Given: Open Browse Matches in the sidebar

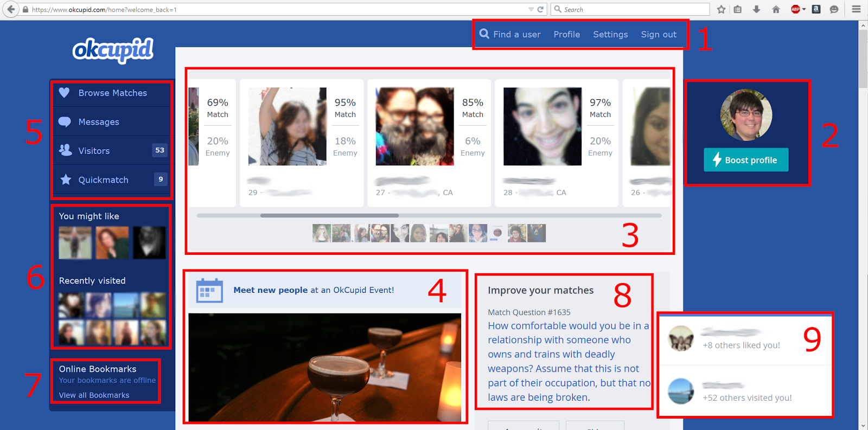Looking at the screenshot, I should pos(112,93).
